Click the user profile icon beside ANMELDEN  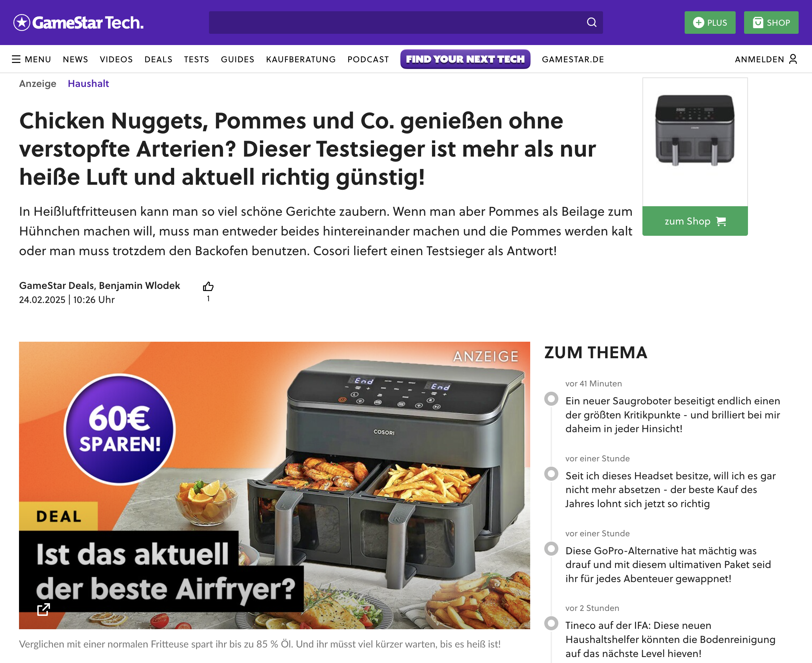[x=793, y=59]
